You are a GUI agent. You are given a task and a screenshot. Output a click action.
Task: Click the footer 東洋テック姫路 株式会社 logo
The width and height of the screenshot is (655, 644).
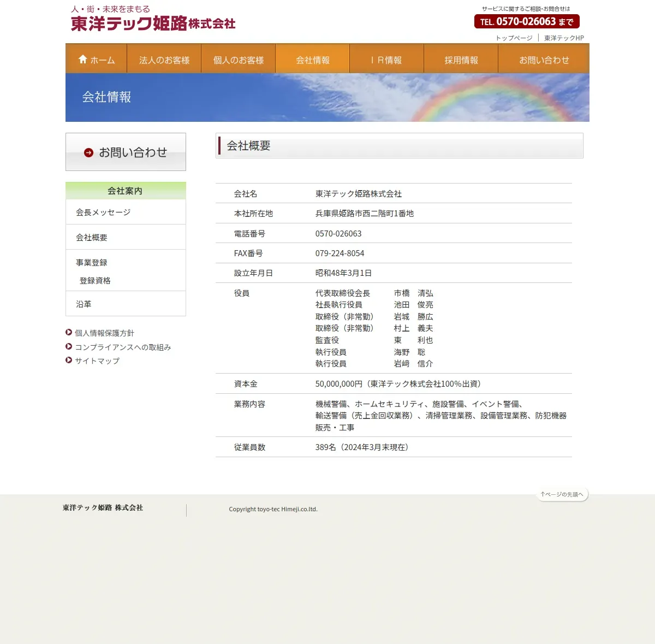(x=103, y=507)
